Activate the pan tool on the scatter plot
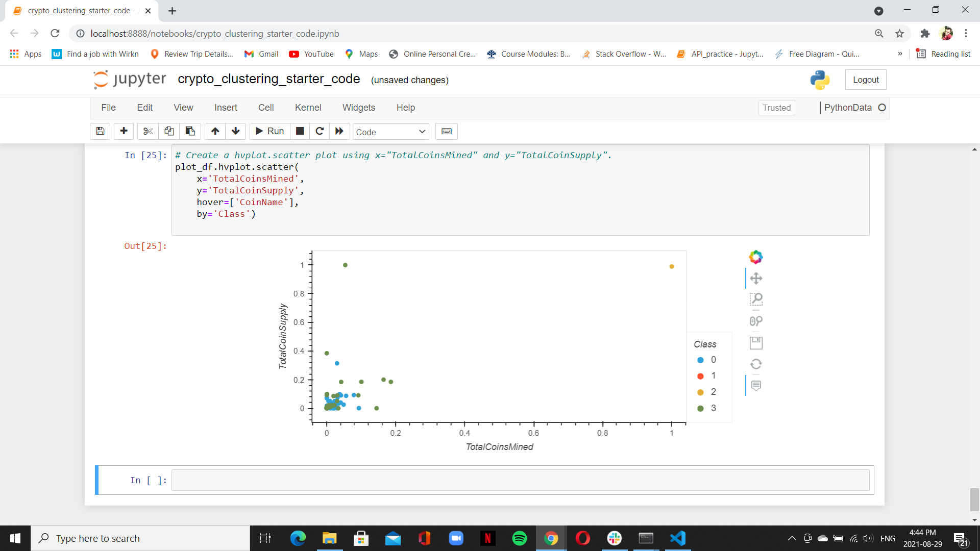 [x=756, y=278]
